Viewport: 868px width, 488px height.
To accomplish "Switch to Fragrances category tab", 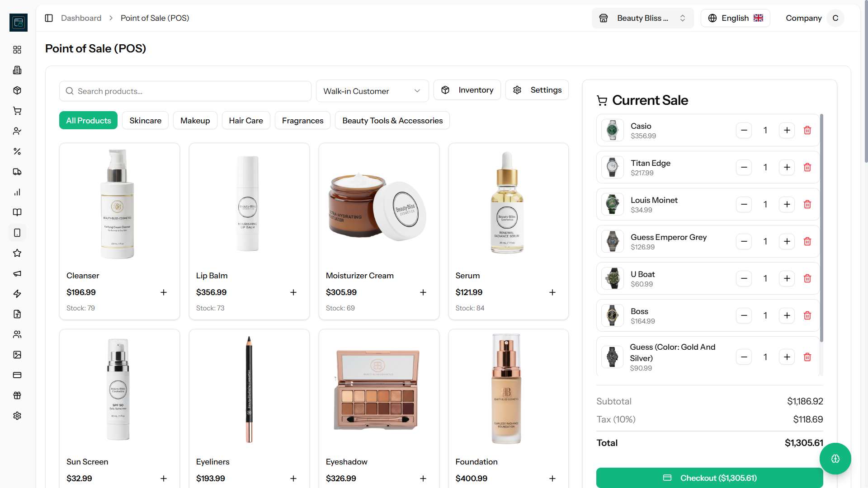I will pyautogui.click(x=302, y=121).
